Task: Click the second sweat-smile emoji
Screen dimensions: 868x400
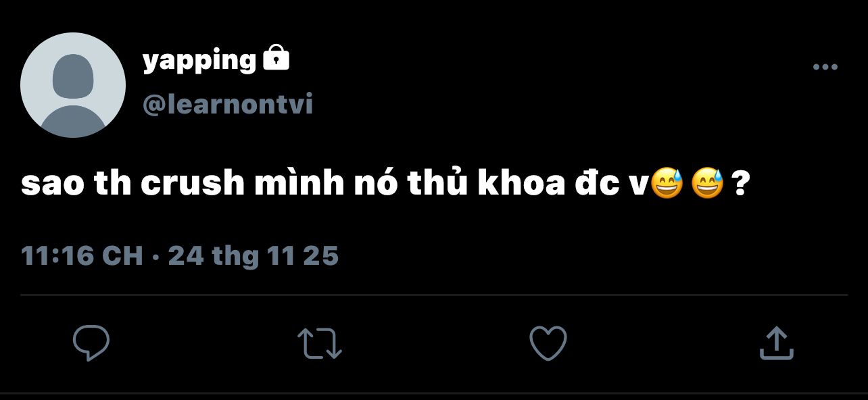Action: pyautogui.click(x=708, y=184)
